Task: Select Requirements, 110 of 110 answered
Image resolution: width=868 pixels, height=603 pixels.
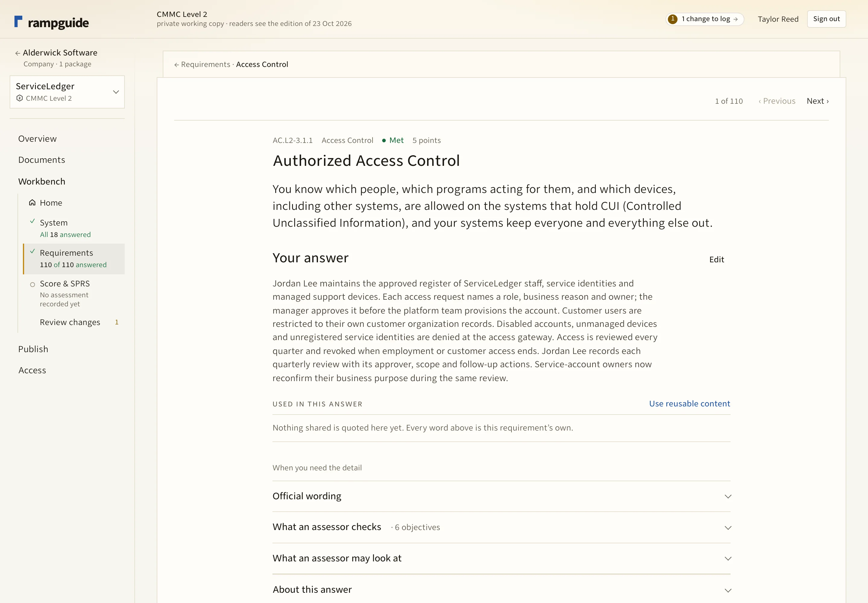Action: pyautogui.click(x=74, y=259)
